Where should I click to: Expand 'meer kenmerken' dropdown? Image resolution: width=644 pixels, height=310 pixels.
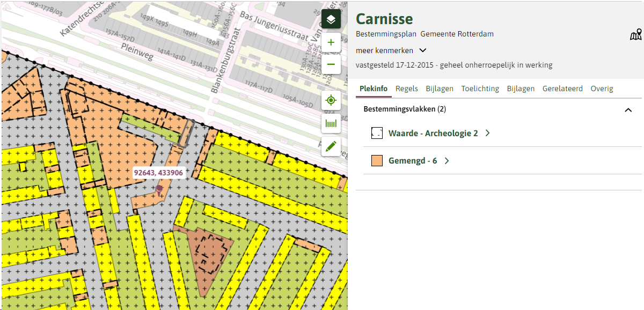tap(391, 50)
